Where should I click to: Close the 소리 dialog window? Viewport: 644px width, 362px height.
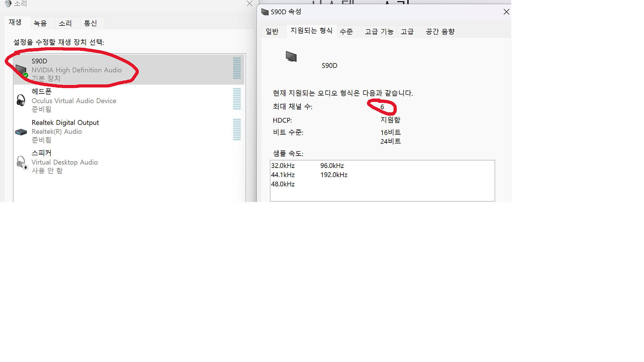(x=250, y=4)
